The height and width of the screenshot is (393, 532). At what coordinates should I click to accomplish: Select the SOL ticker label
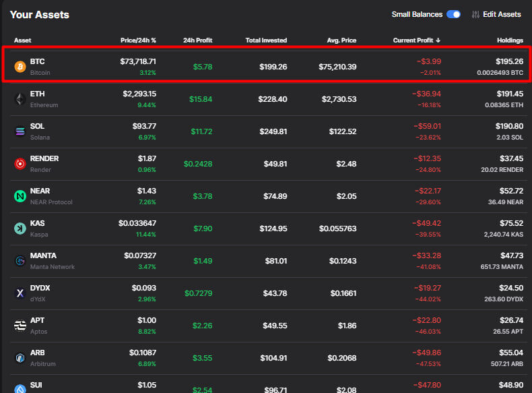(x=37, y=126)
